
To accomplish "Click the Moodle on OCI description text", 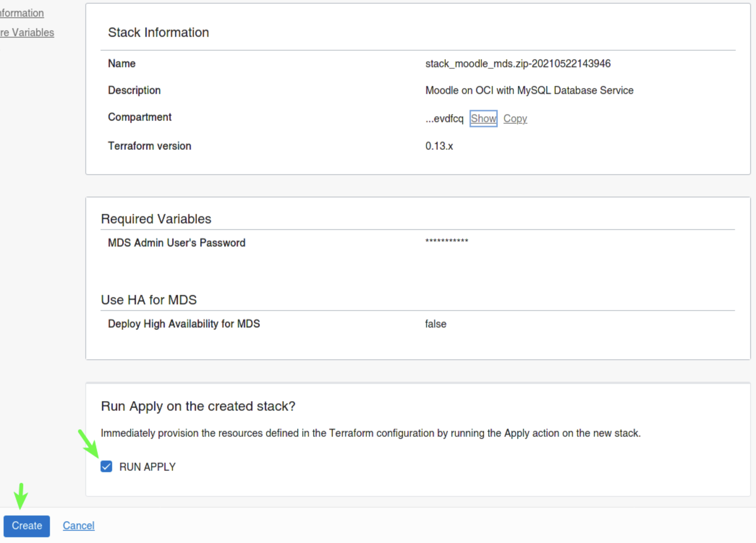I will (x=529, y=90).
